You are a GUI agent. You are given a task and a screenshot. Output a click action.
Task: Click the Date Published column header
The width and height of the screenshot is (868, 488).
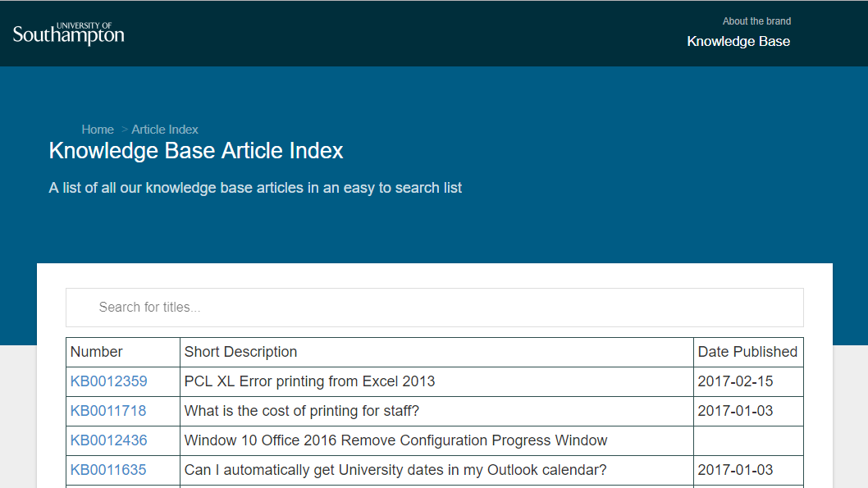pyautogui.click(x=747, y=352)
